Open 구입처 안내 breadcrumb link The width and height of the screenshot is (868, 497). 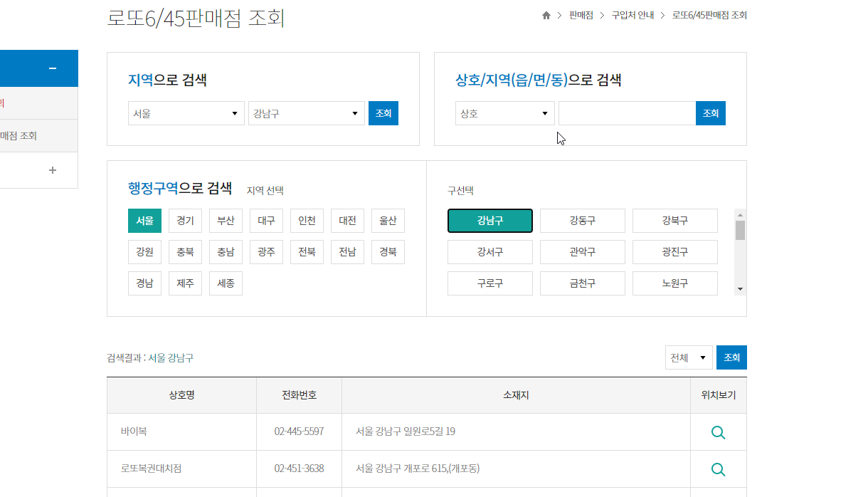[633, 15]
